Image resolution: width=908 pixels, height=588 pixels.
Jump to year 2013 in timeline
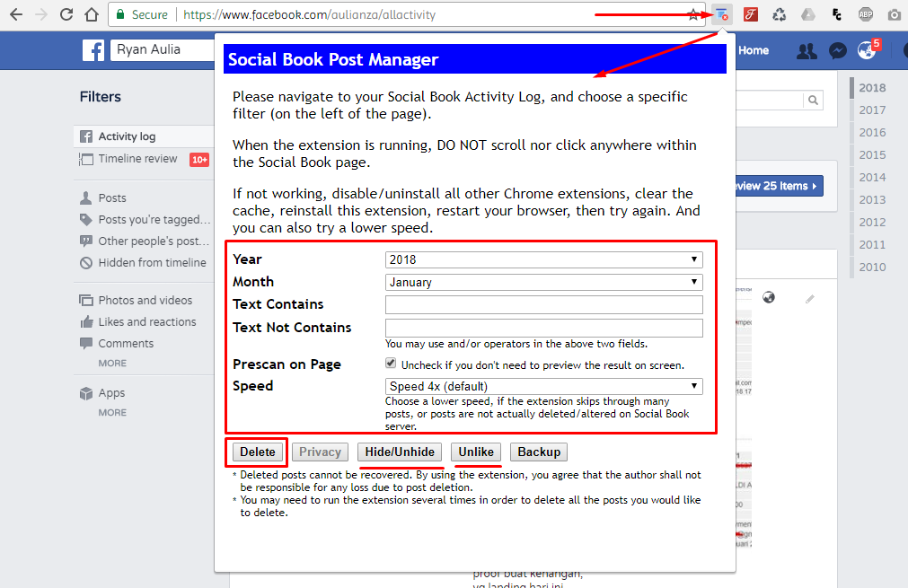coord(872,199)
